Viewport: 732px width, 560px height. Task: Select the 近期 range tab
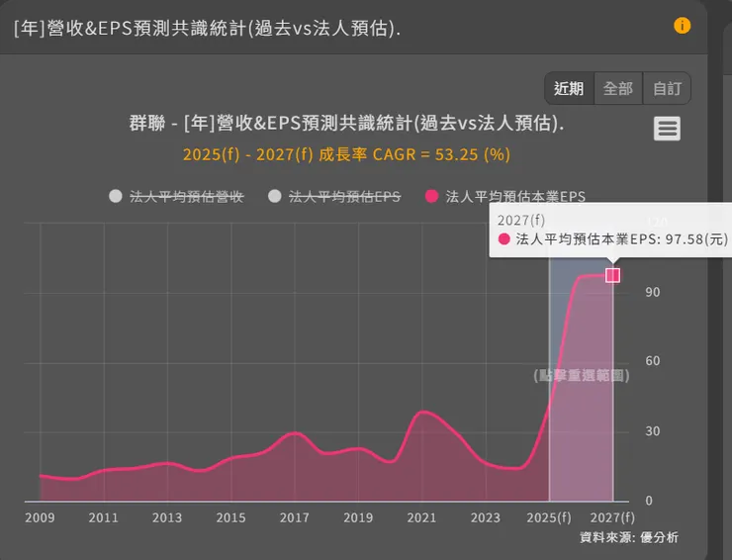coord(569,88)
